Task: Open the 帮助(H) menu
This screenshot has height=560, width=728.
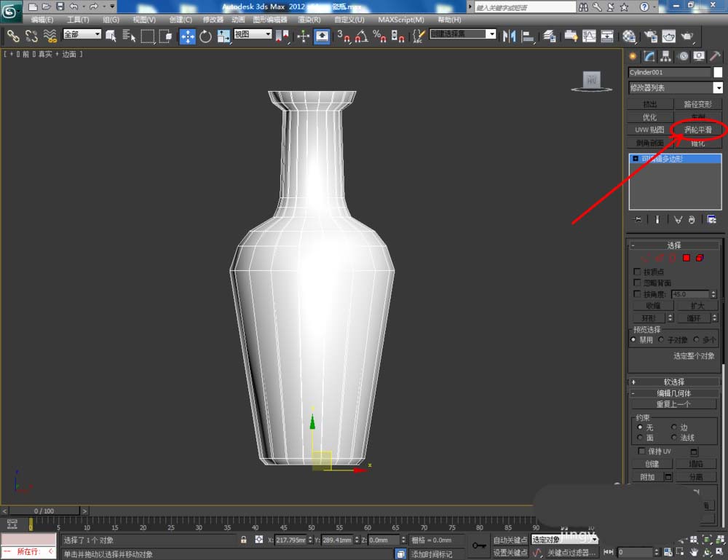Action: 449,20
